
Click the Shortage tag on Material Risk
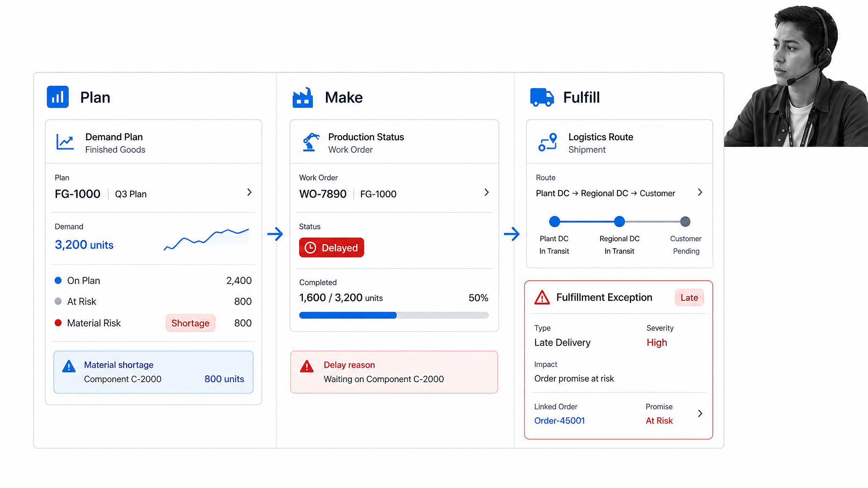pyautogui.click(x=190, y=323)
